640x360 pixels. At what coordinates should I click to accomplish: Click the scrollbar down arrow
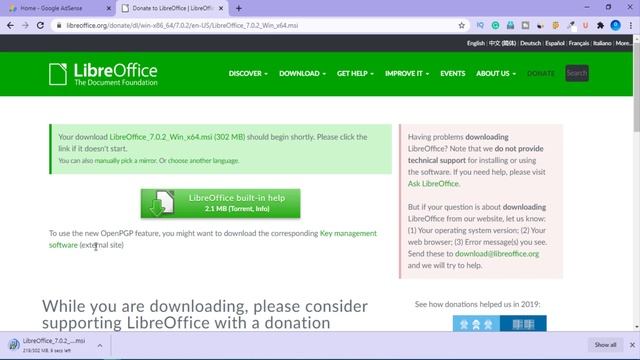click(636, 327)
